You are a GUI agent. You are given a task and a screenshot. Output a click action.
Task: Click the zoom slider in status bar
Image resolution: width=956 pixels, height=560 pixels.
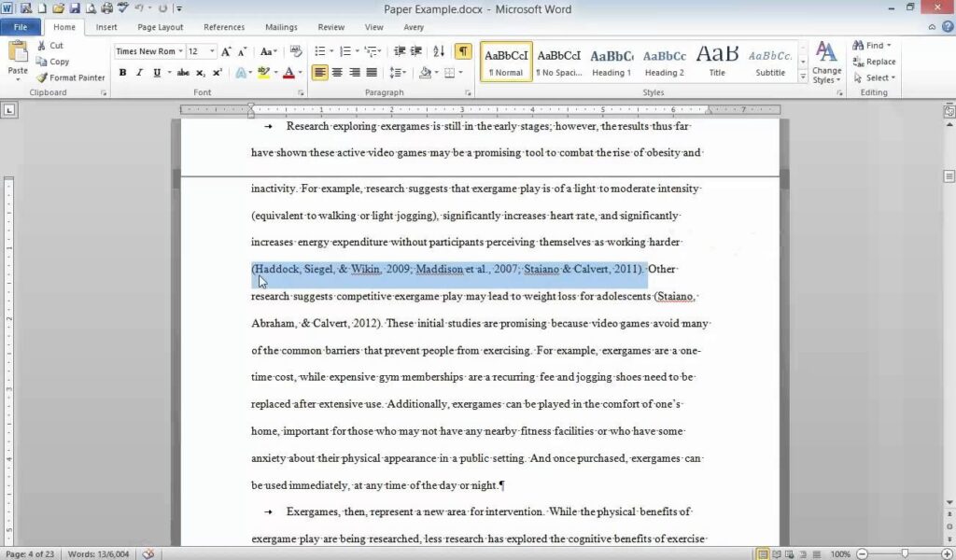[905, 553]
